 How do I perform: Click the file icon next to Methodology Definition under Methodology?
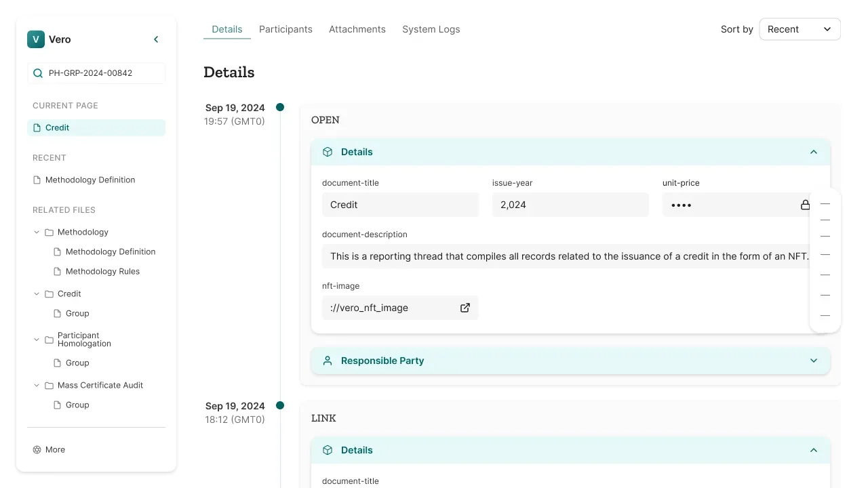(58, 251)
